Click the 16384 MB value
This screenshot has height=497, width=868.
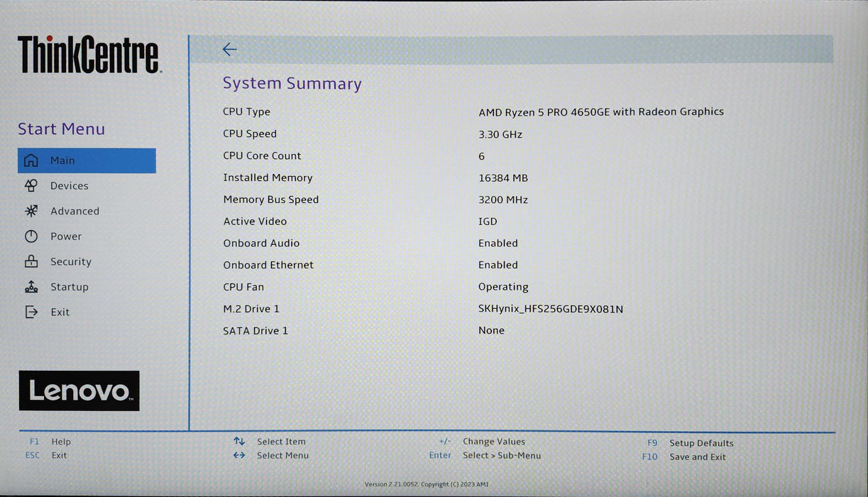pos(503,178)
